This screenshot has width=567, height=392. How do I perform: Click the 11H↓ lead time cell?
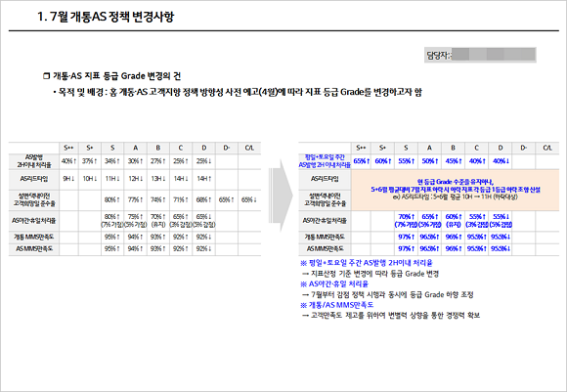(112, 179)
